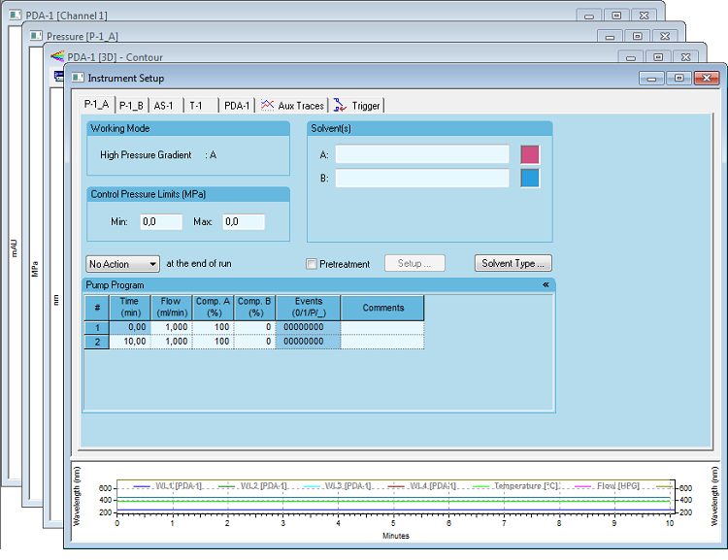
Task: Click the PDA-1 Channel 1 window icon
Action: pyautogui.click(x=16, y=16)
